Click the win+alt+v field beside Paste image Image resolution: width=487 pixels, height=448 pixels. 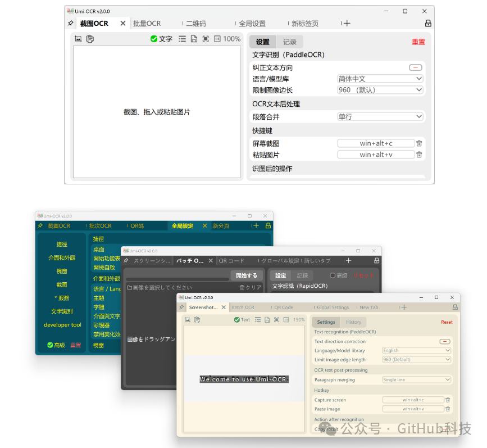click(x=413, y=409)
